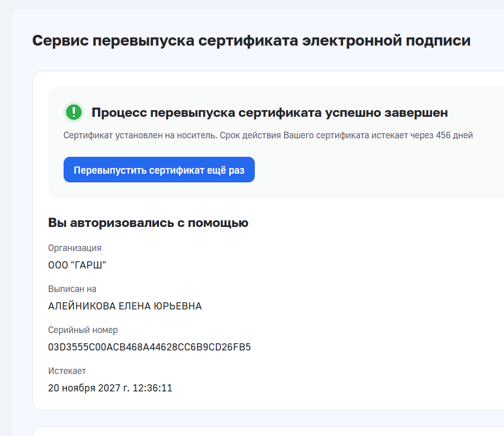504x436 pixels.
Task: Click the 'Серийный номер' field label
Action: click(83, 330)
